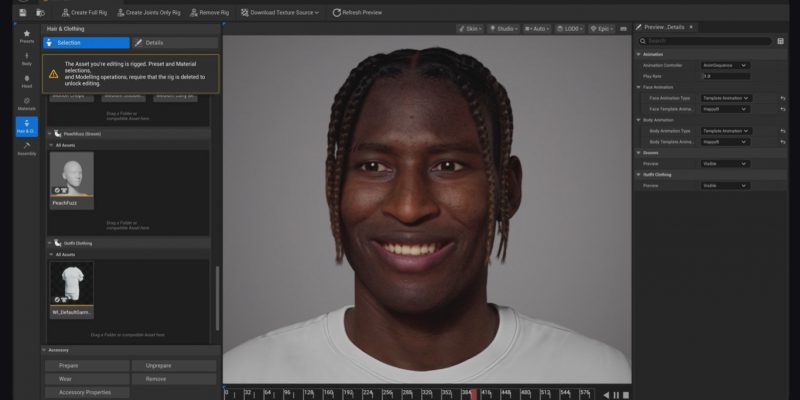The image size is (800, 400).
Task: Open the Head section in the sidebar
Action: pos(27,82)
